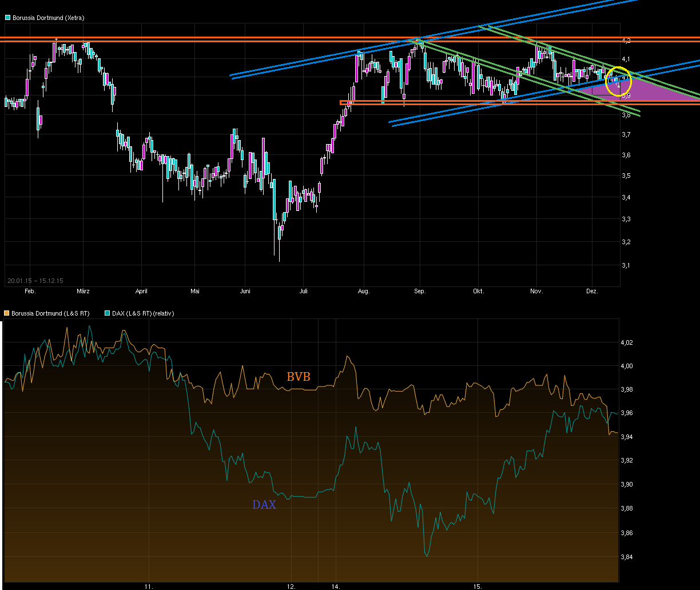This screenshot has height=590, width=700.
Task: Click the 'Juli' month label
Action: [x=304, y=292]
